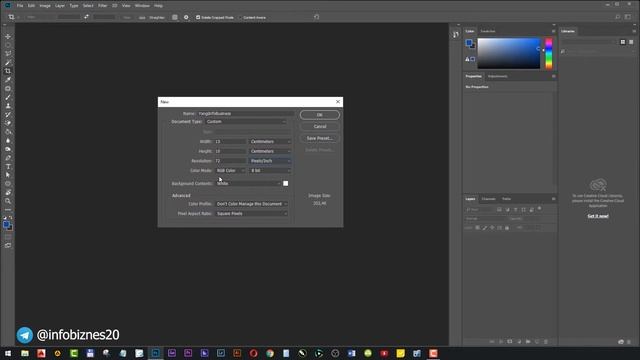Viewport: 640px width, 360px height.
Task: Select the Clone Stamp tool
Action: point(8,106)
